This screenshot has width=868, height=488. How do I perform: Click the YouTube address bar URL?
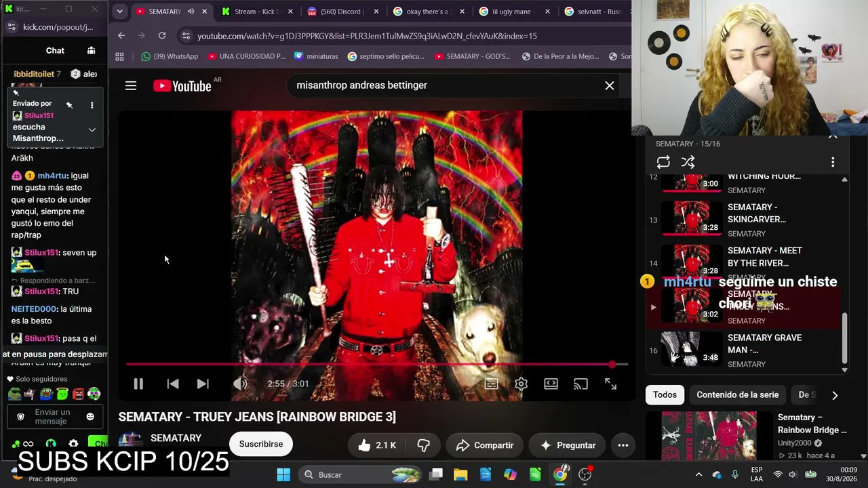coord(367,36)
